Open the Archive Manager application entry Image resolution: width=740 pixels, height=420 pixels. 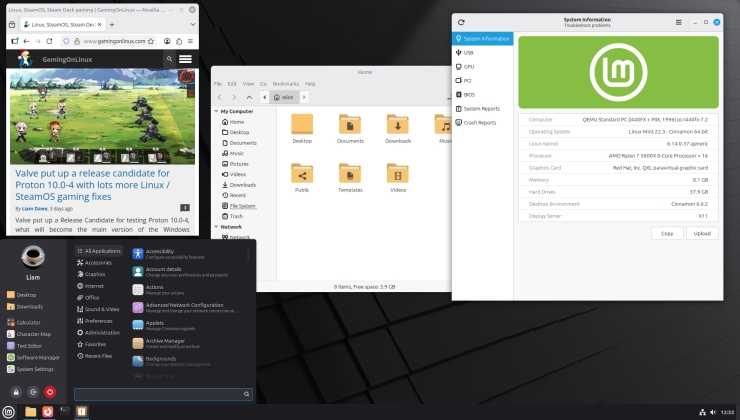164,343
